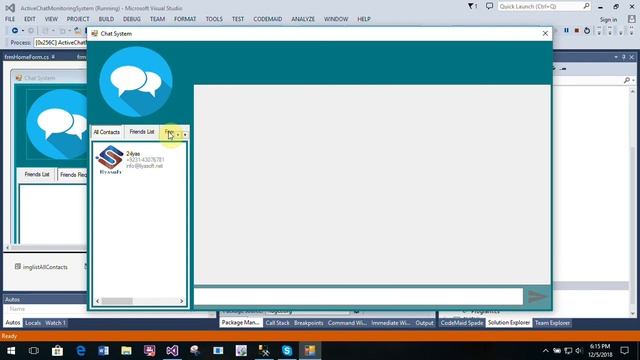
Task: Switch to Friends List tab in Chat System
Action: click(142, 132)
